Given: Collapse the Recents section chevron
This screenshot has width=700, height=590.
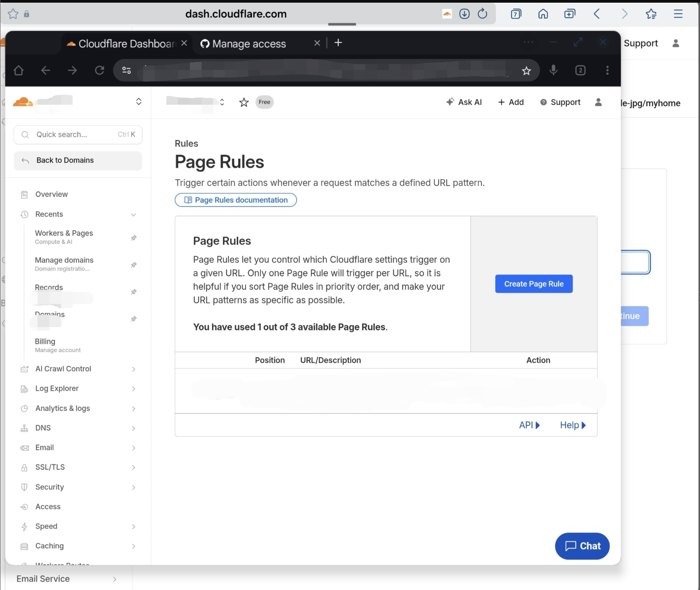Looking at the screenshot, I should (x=133, y=215).
